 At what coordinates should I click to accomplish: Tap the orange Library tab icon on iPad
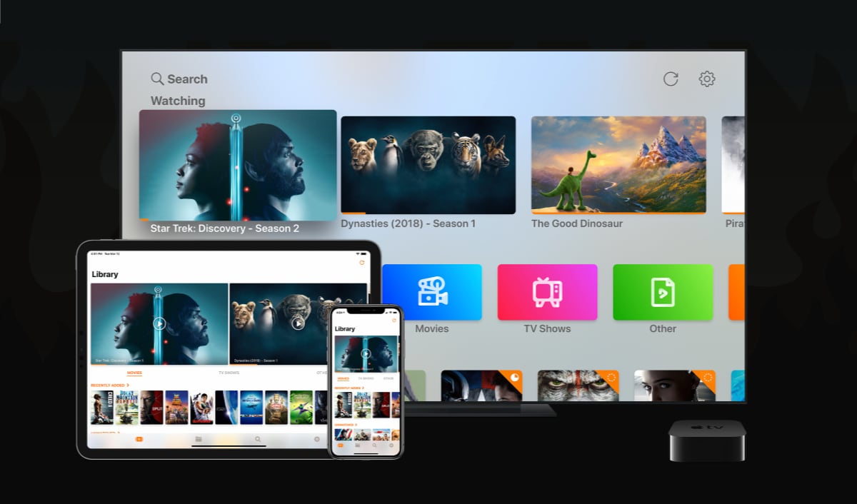tap(139, 439)
